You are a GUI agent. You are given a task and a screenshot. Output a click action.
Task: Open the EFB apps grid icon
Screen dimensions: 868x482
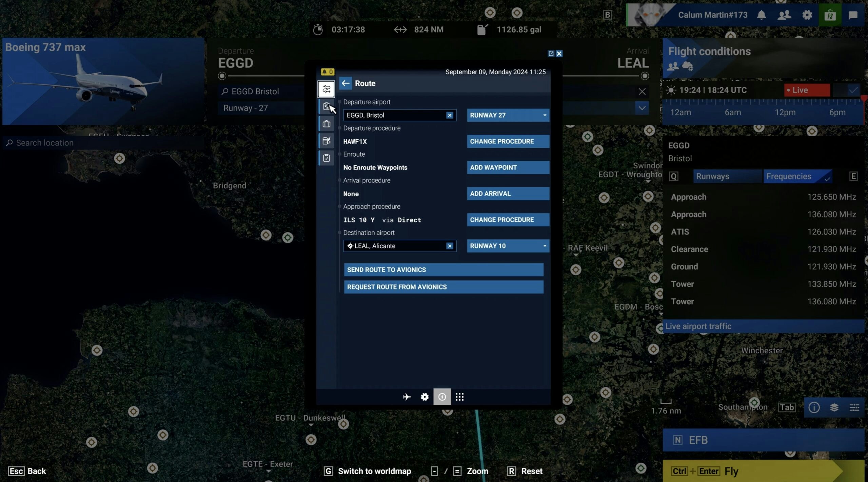pos(459,397)
